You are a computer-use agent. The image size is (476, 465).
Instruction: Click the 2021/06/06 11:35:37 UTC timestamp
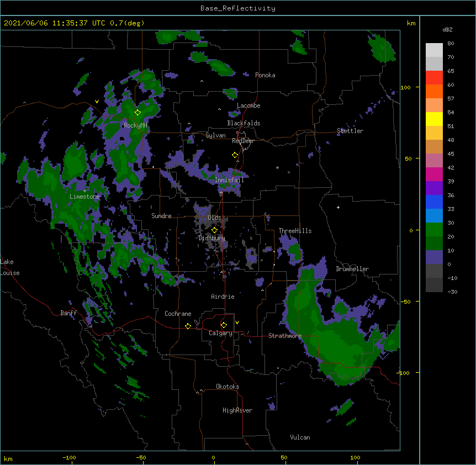55,23
